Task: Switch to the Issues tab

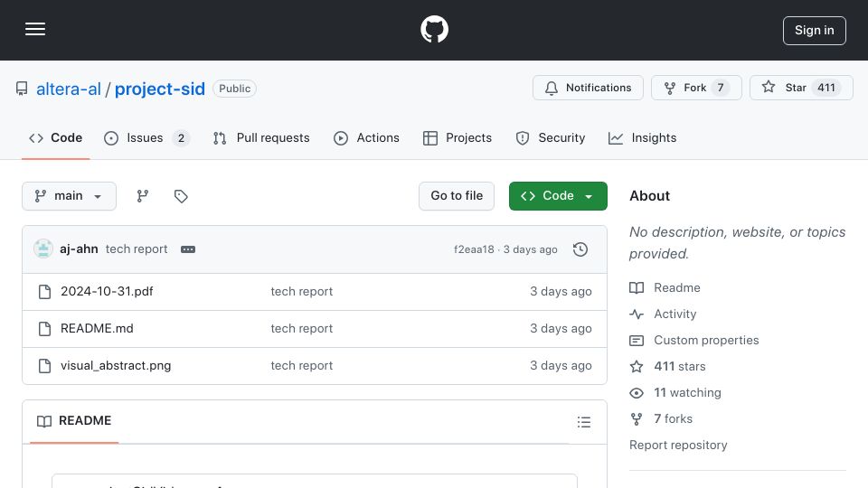Action: click(x=146, y=137)
